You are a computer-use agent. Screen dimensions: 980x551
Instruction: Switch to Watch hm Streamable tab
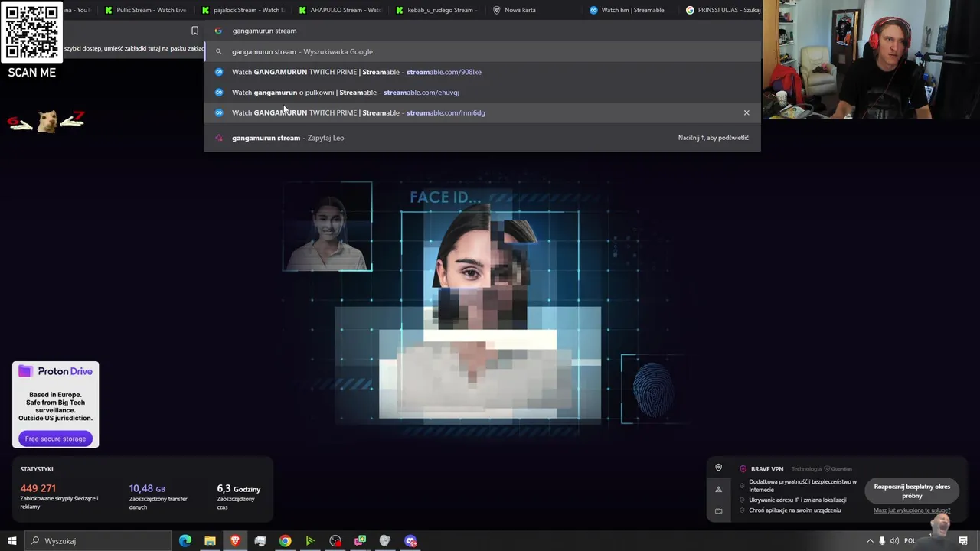(631, 10)
